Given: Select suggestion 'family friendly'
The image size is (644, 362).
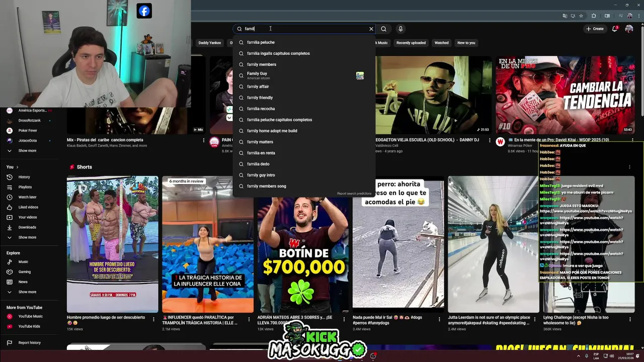Looking at the screenshot, I should coord(304,98).
